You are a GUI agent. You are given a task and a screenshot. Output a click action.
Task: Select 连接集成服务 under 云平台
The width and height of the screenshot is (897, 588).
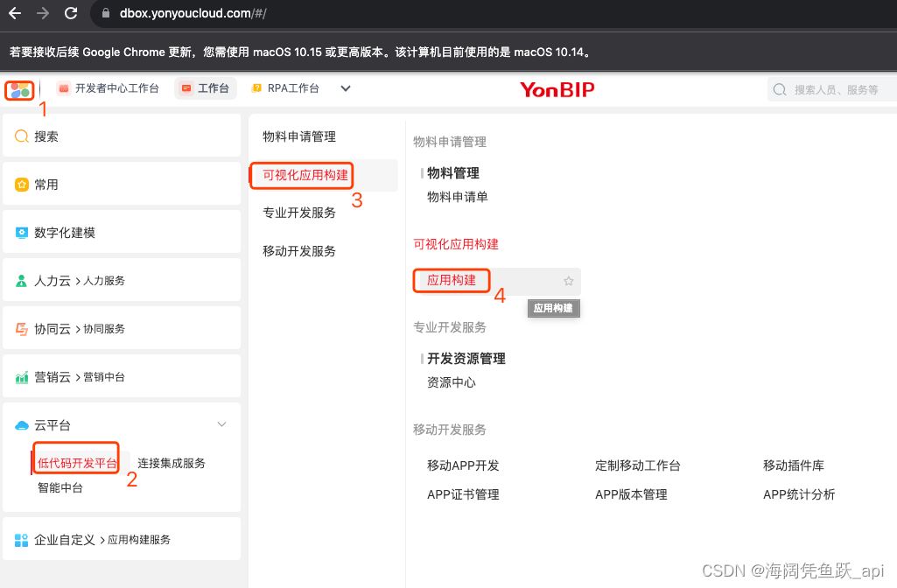171,463
